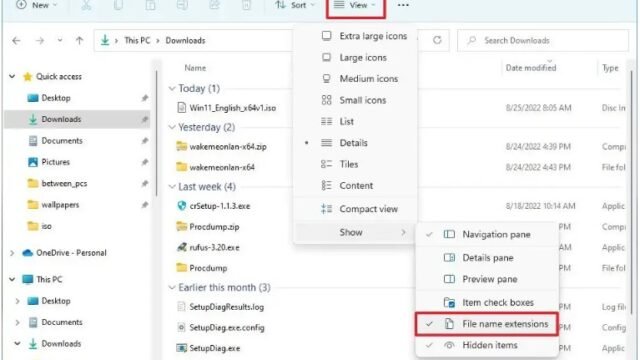Open the New dropdown button
Image resolution: width=640 pixels, height=360 pixels.
(x=36, y=5)
